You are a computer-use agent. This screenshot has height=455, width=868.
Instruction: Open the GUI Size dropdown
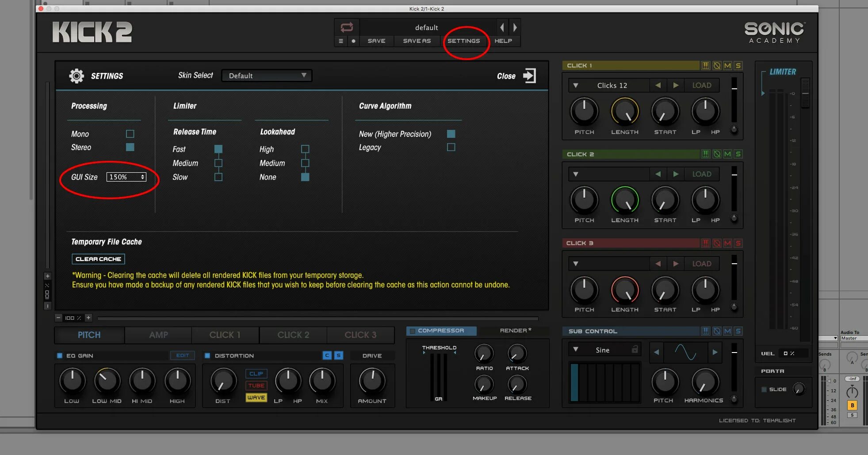pyautogui.click(x=126, y=177)
